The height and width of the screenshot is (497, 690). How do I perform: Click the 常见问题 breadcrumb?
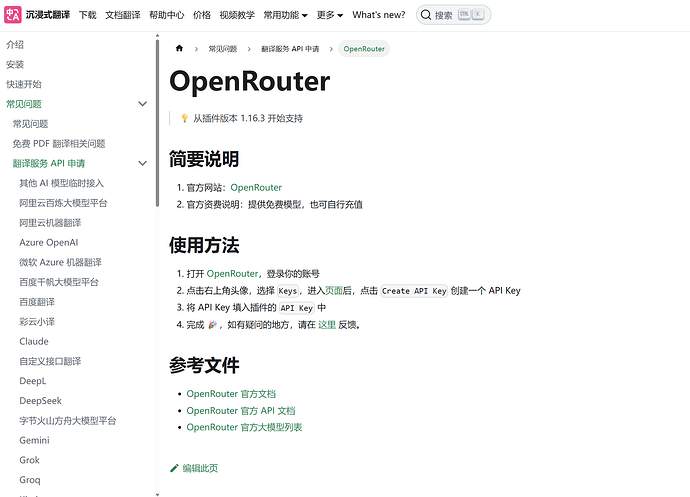(223, 49)
